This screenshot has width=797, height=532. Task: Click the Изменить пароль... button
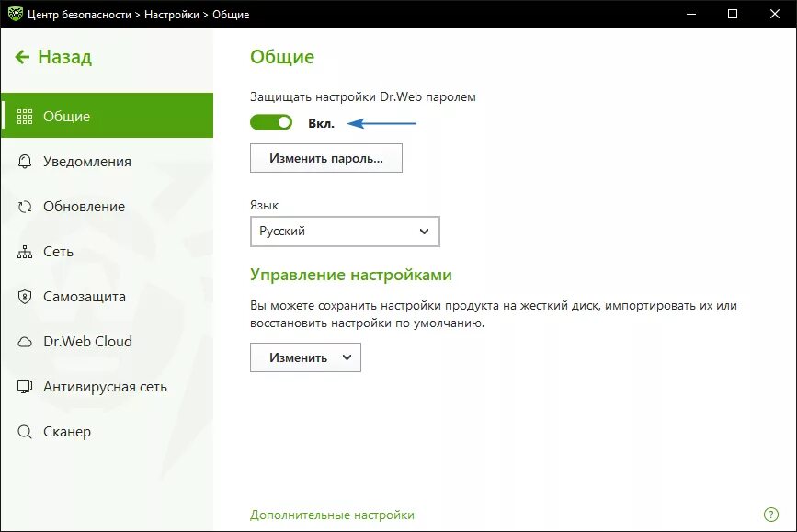tap(325, 158)
